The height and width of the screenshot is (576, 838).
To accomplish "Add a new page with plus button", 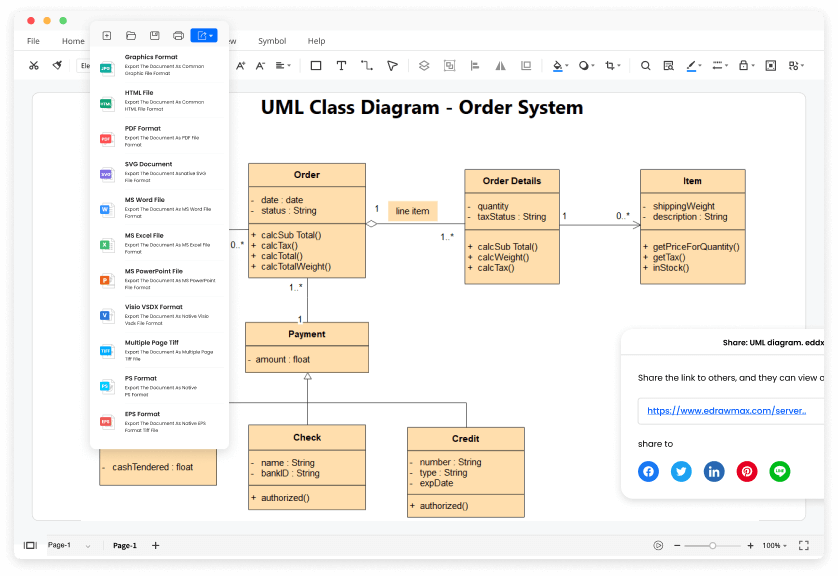I will (156, 546).
